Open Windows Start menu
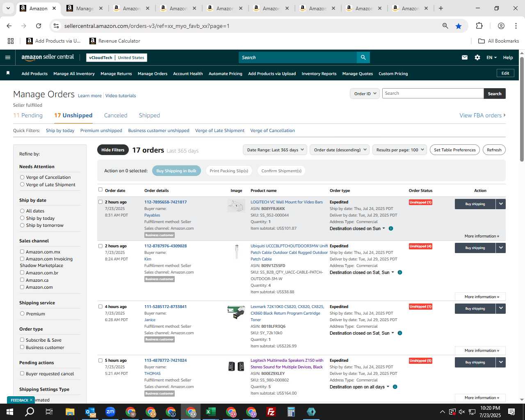Image resolution: width=525 pixels, height=420 pixels. pos(9,412)
